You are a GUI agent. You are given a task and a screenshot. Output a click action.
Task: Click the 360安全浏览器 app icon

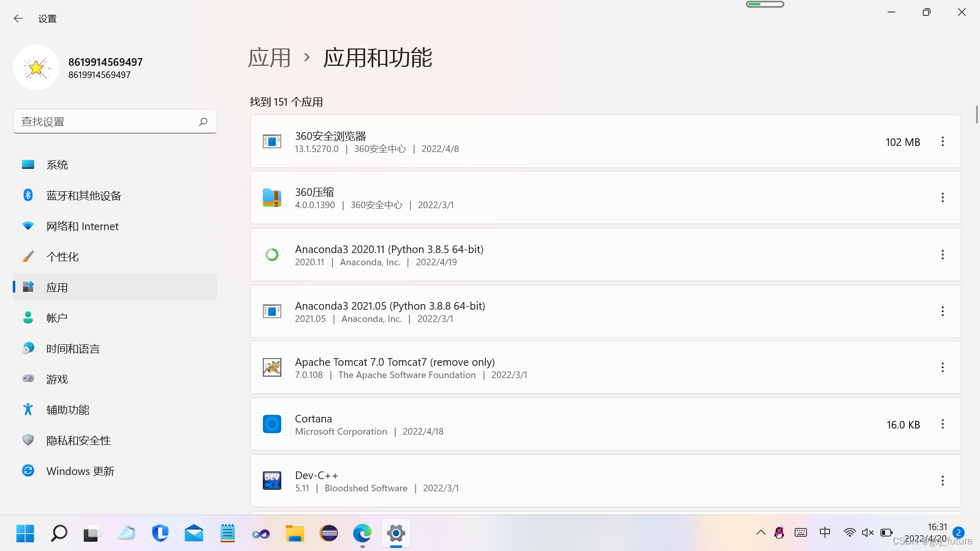click(272, 141)
